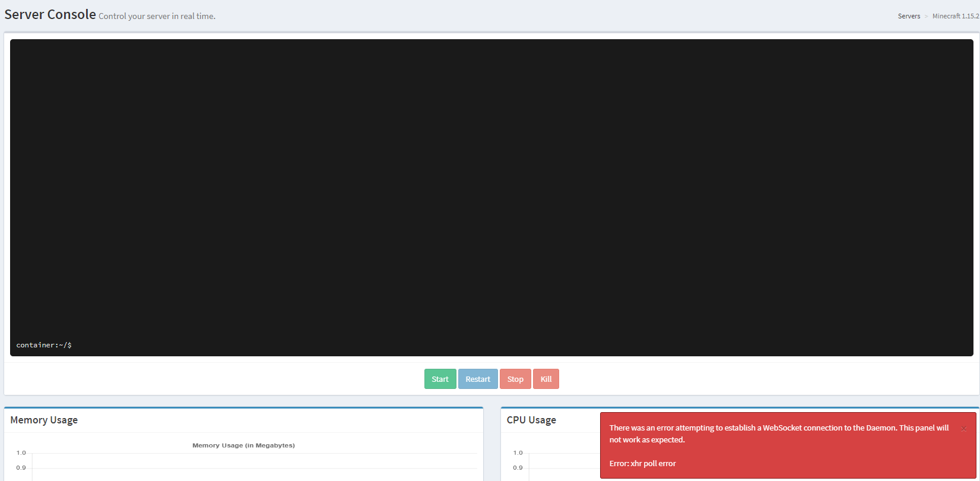Click the 'Control your server in real time' subtitle
The height and width of the screenshot is (481, 980).
pyautogui.click(x=157, y=16)
